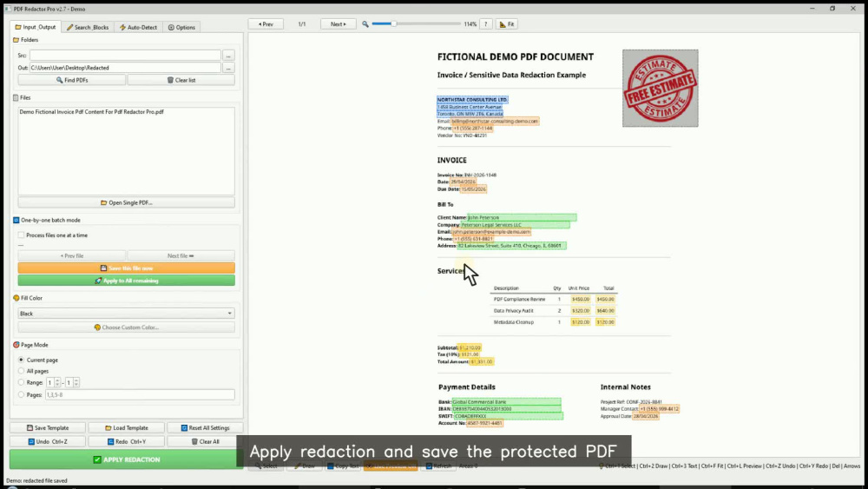The image size is (868, 489).
Task: Click the PDF Redactor Pro title bar icon
Action: (7, 9)
